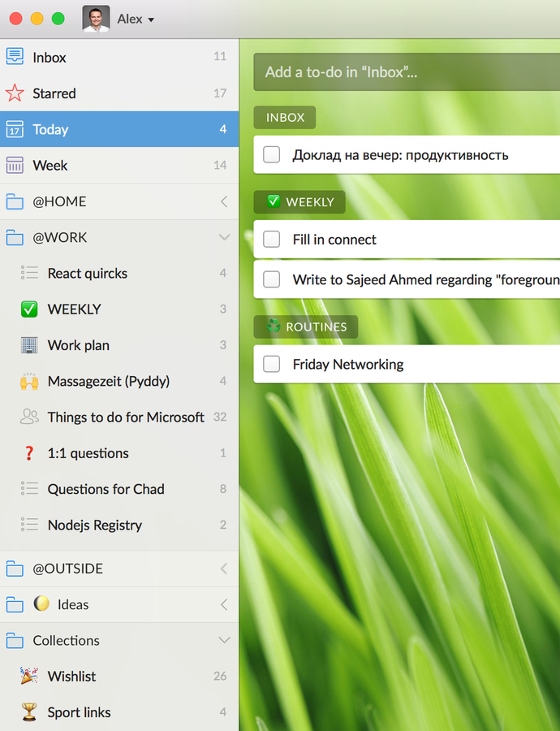Click the Week calendar icon

click(15, 165)
